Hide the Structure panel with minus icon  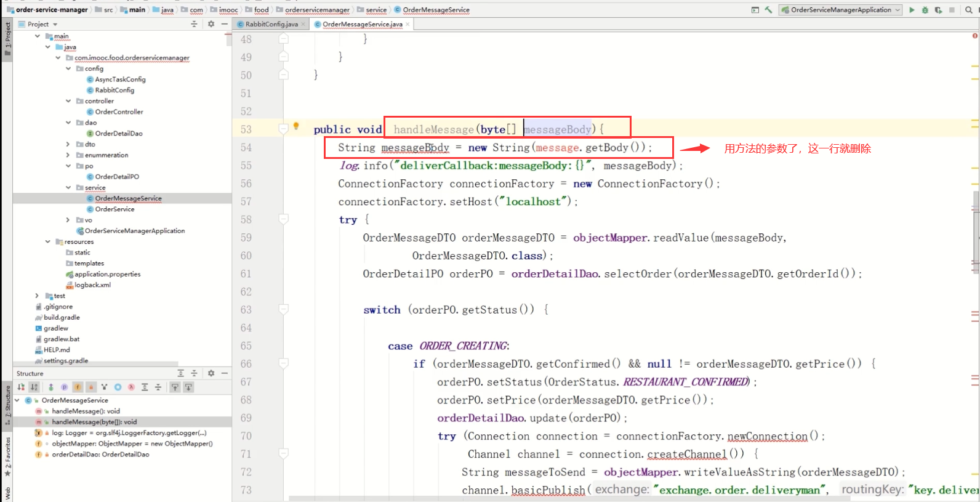pos(225,373)
